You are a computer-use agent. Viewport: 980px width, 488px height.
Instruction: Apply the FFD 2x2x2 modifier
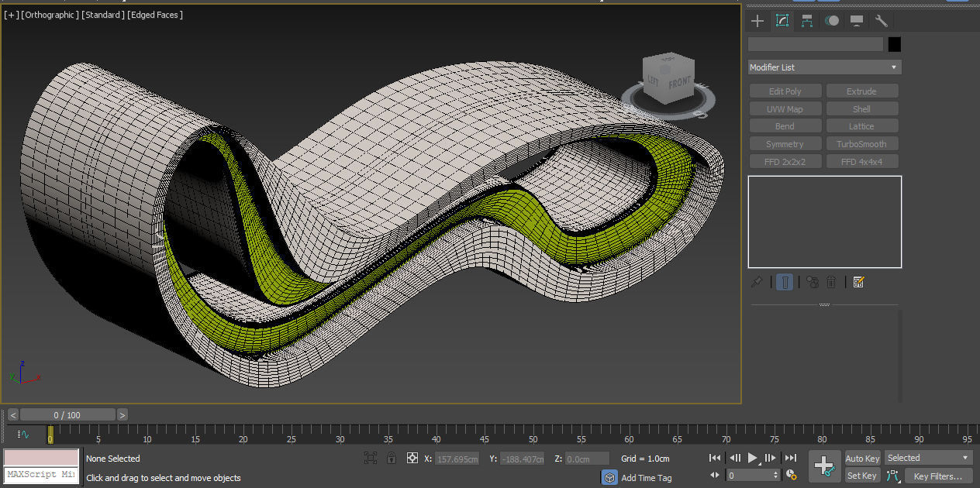click(x=785, y=162)
